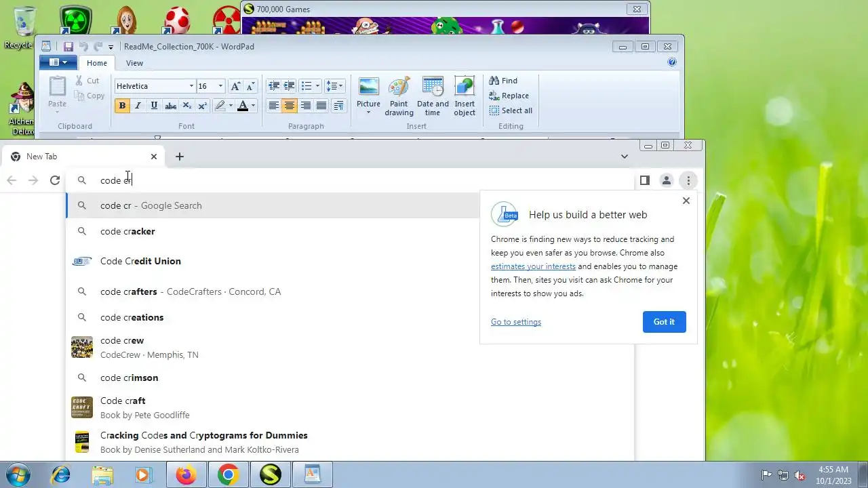Toggle Superscript in WordPad ribbon
868x488 pixels.
(203, 106)
